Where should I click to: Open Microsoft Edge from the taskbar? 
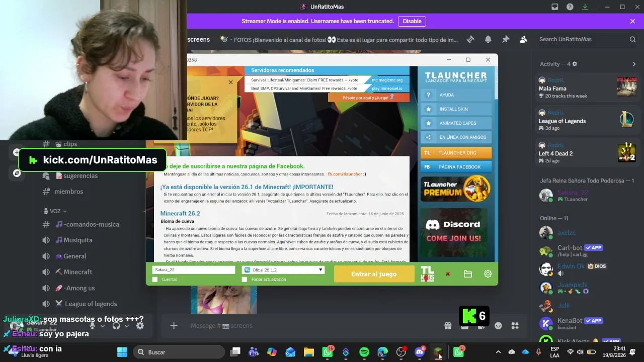383,352
